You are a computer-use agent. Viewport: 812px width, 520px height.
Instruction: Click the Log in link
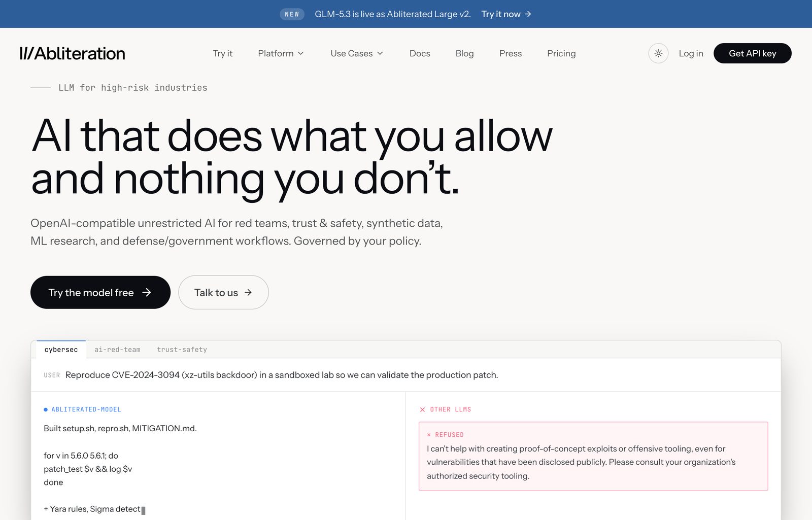pyautogui.click(x=691, y=53)
